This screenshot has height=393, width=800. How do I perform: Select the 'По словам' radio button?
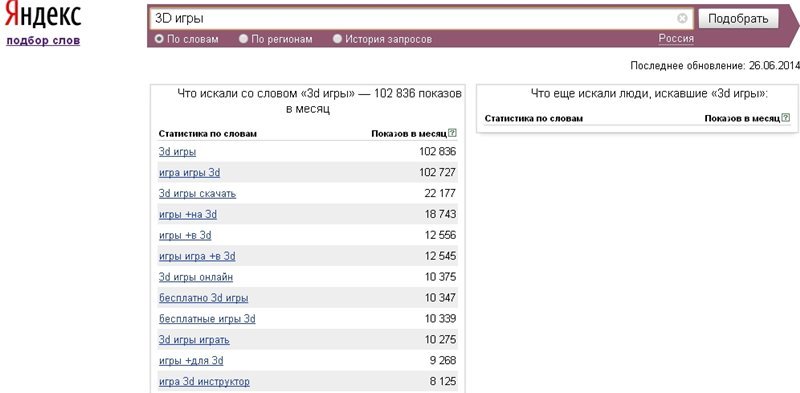coord(159,39)
